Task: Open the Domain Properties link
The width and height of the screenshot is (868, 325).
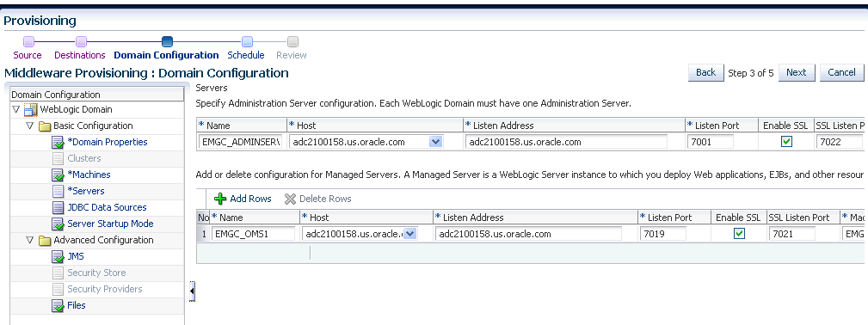Action: coord(108,142)
